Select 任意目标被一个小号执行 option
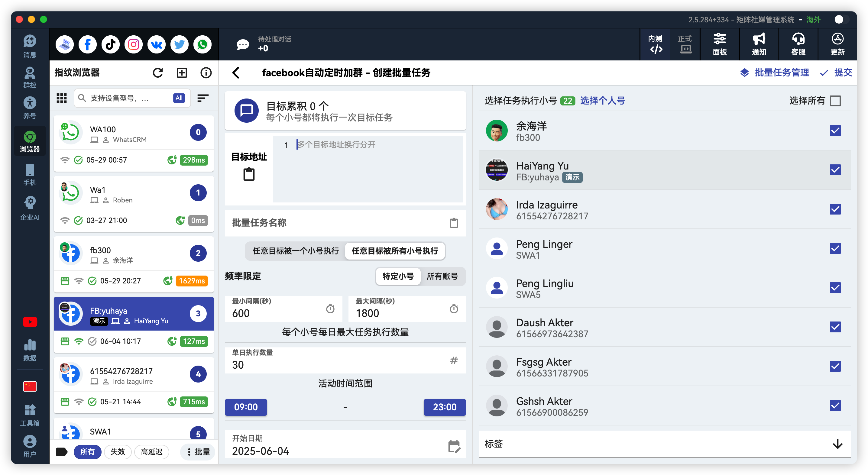Image resolution: width=868 pixels, height=475 pixels. pos(296,251)
